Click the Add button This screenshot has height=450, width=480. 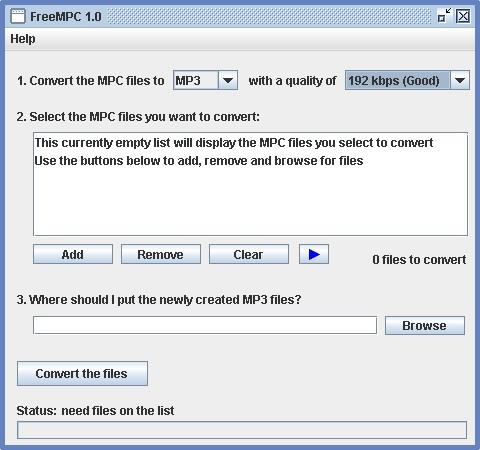click(x=73, y=254)
